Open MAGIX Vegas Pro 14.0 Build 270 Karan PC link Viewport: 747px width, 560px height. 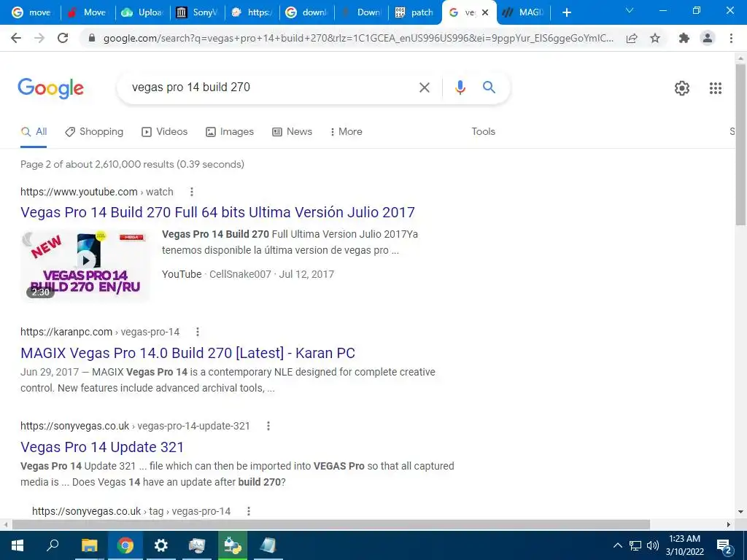coord(187,353)
